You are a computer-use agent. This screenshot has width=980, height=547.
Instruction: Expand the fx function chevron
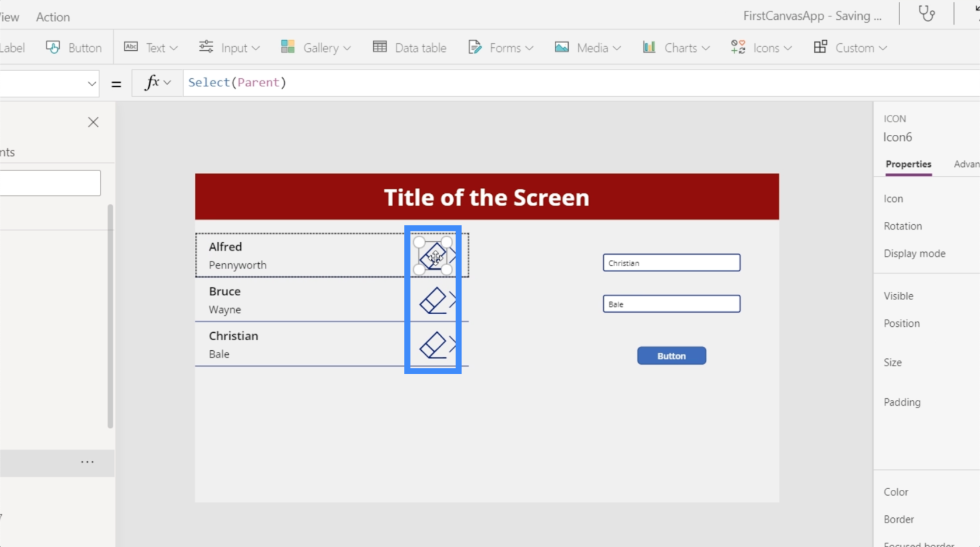(167, 83)
